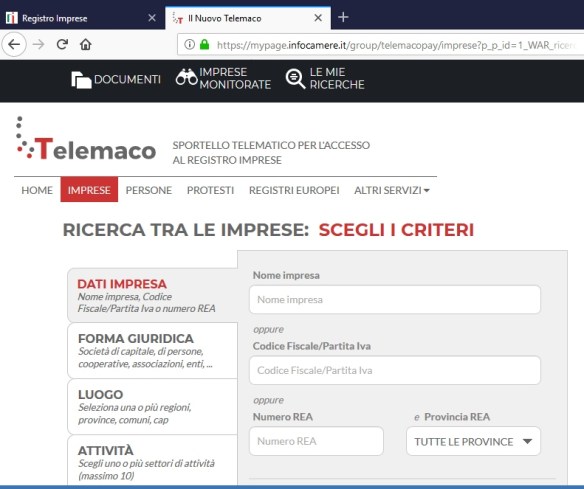Select FORMA GIURIDICA criteria panel
584x489 pixels.
point(152,350)
